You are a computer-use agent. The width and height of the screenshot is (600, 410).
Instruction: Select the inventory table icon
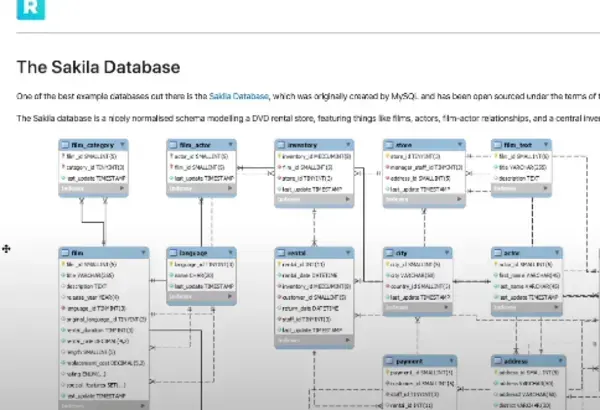point(281,145)
